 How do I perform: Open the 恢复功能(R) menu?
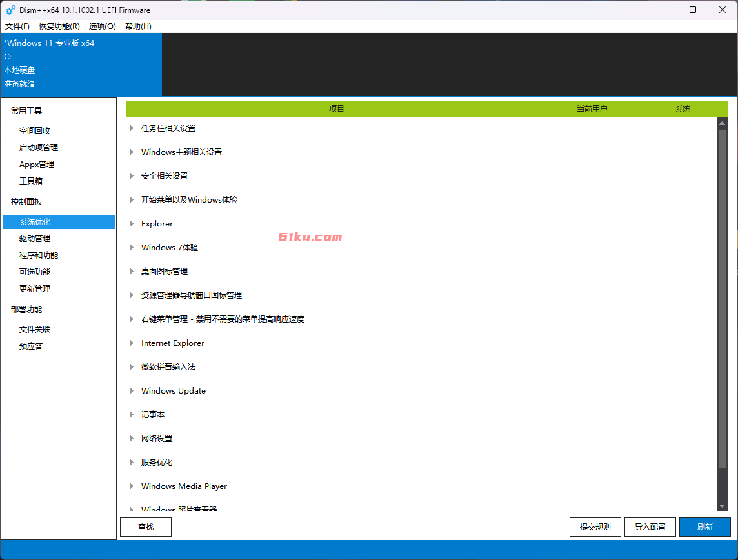(59, 26)
